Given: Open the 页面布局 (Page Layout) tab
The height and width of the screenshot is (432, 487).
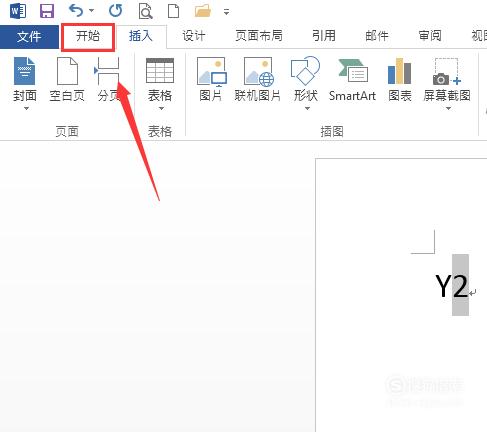Looking at the screenshot, I should tap(259, 36).
